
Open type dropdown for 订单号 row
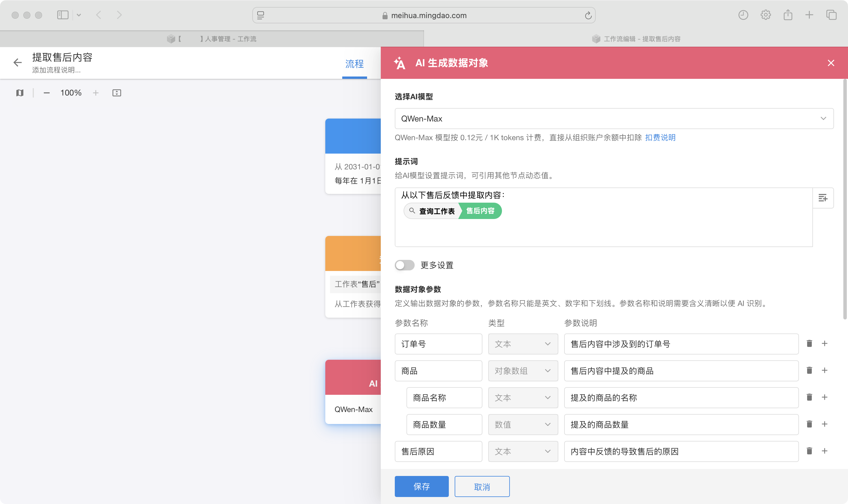click(523, 344)
